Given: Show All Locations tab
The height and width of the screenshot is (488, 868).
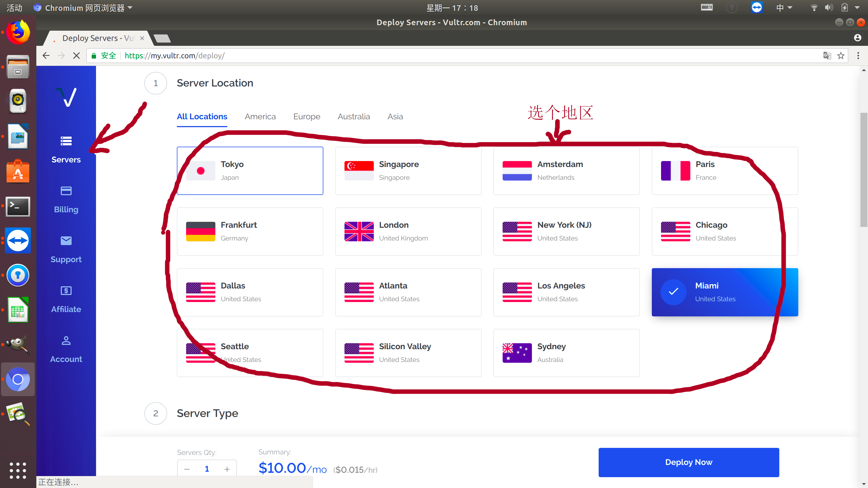Looking at the screenshot, I should [x=202, y=117].
